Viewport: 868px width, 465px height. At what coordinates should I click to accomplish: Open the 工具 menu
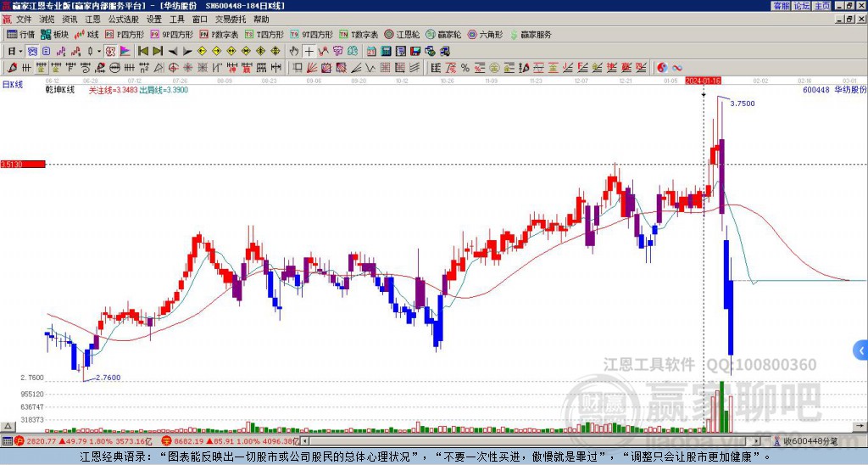pyautogui.click(x=177, y=20)
